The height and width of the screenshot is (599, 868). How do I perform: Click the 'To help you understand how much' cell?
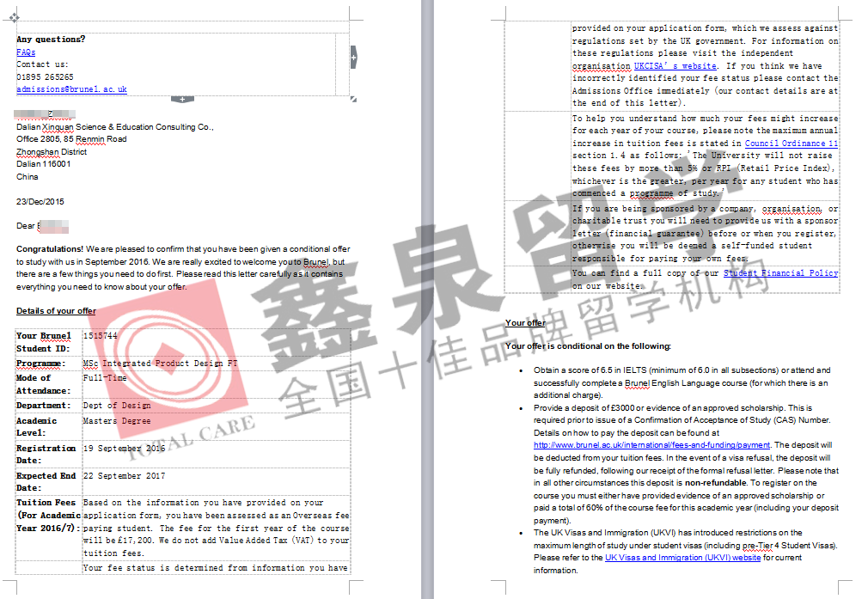click(x=705, y=156)
